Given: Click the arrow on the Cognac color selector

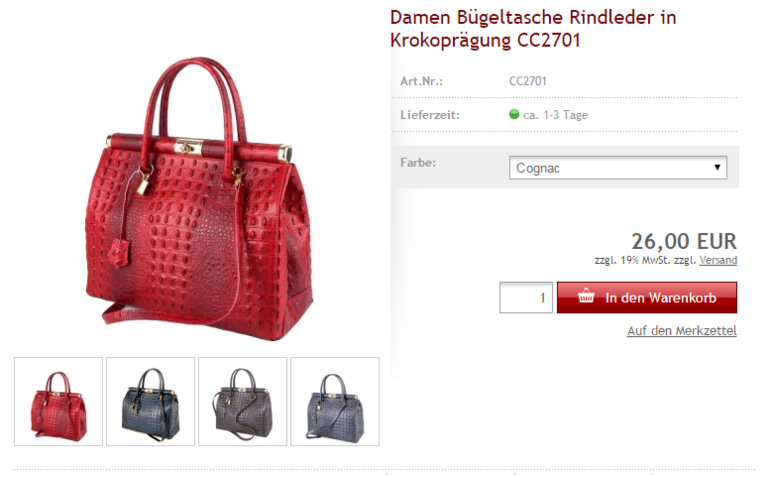Looking at the screenshot, I should pos(717,168).
